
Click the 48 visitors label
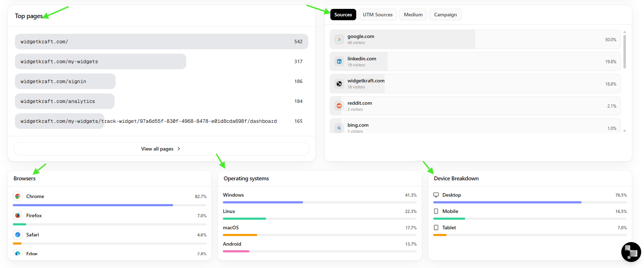pyautogui.click(x=356, y=43)
